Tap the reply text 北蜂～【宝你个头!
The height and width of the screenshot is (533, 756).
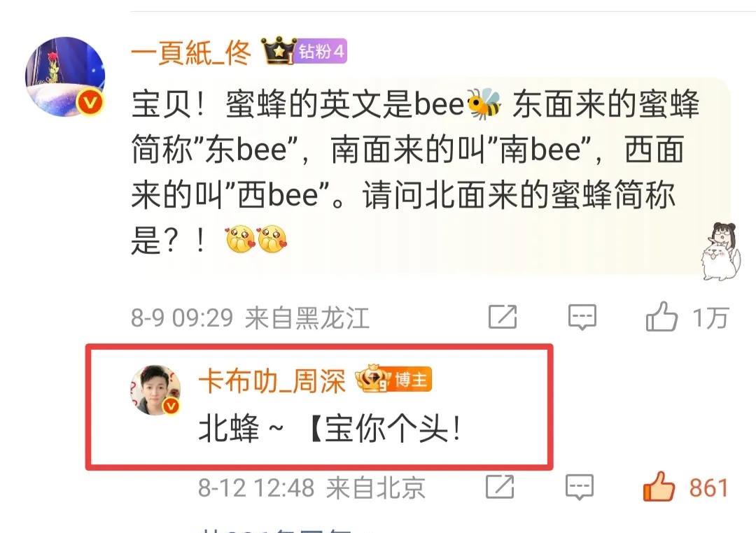point(330,428)
